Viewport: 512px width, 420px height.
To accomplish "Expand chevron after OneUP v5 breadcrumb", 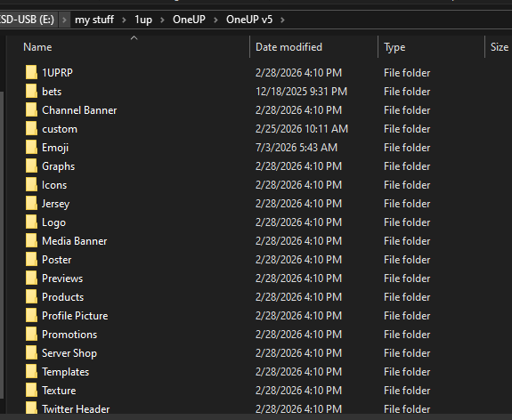I will pos(282,20).
